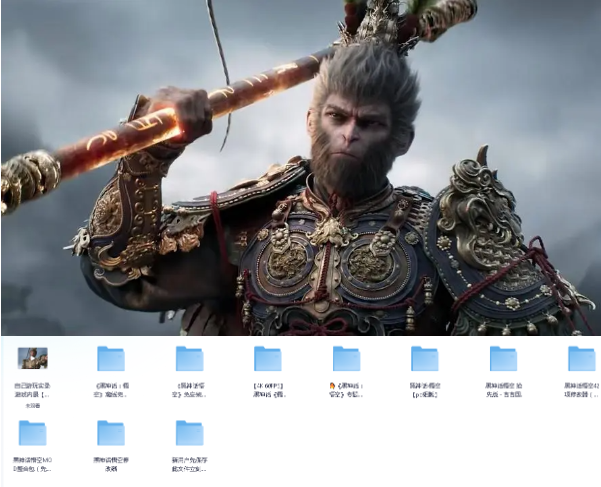The image size is (601, 487).
Task: Open the 黑神话悟空 folder with dash in name
Action: (x=503, y=359)
